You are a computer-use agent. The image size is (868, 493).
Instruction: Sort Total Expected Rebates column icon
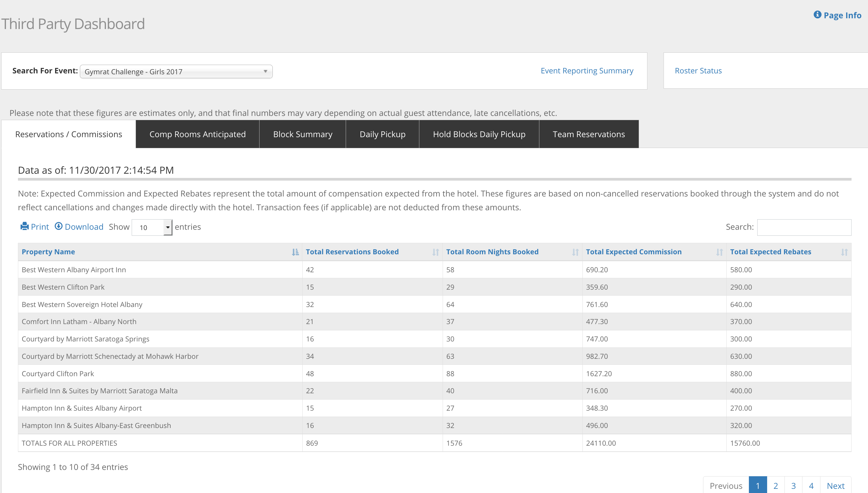pyautogui.click(x=844, y=252)
